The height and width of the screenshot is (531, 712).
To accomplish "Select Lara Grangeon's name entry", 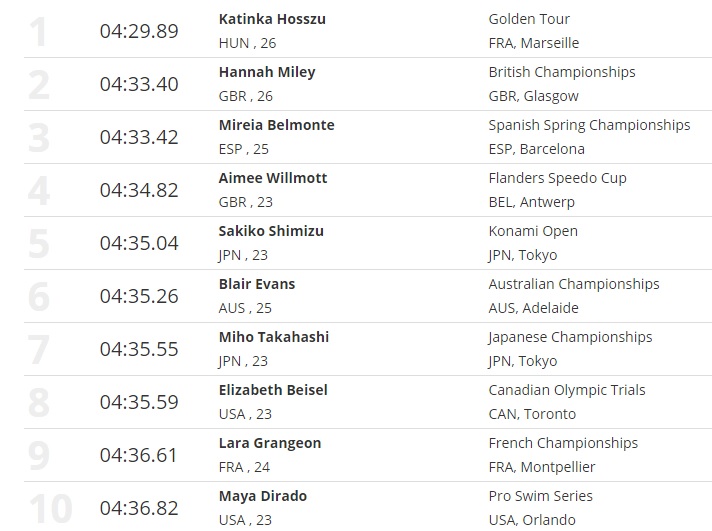I will pyautogui.click(x=269, y=443).
